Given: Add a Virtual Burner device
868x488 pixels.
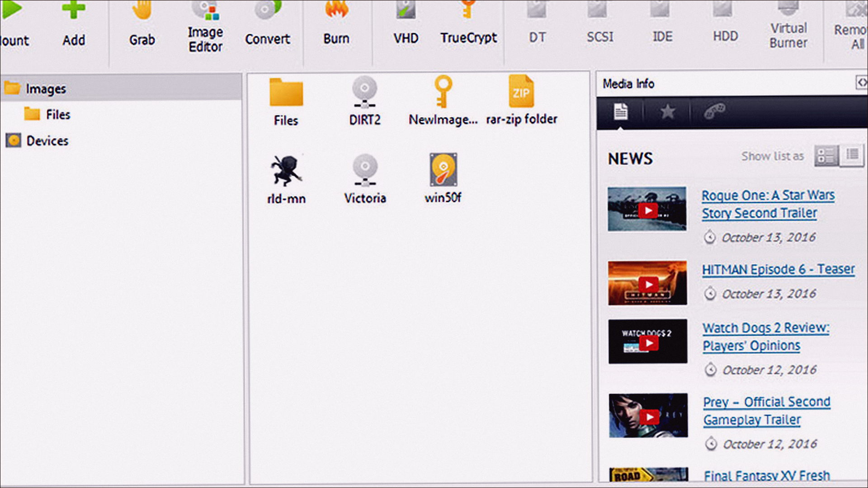Looking at the screenshot, I should point(788,26).
